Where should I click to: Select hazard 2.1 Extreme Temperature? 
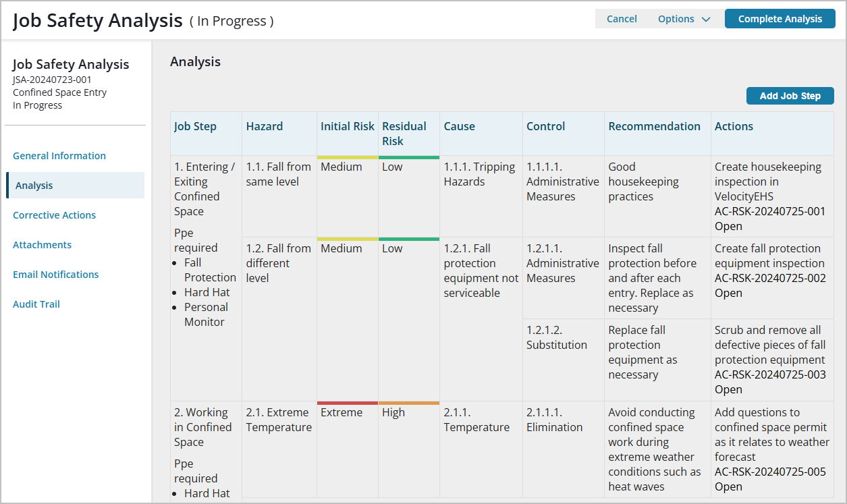point(279,420)
